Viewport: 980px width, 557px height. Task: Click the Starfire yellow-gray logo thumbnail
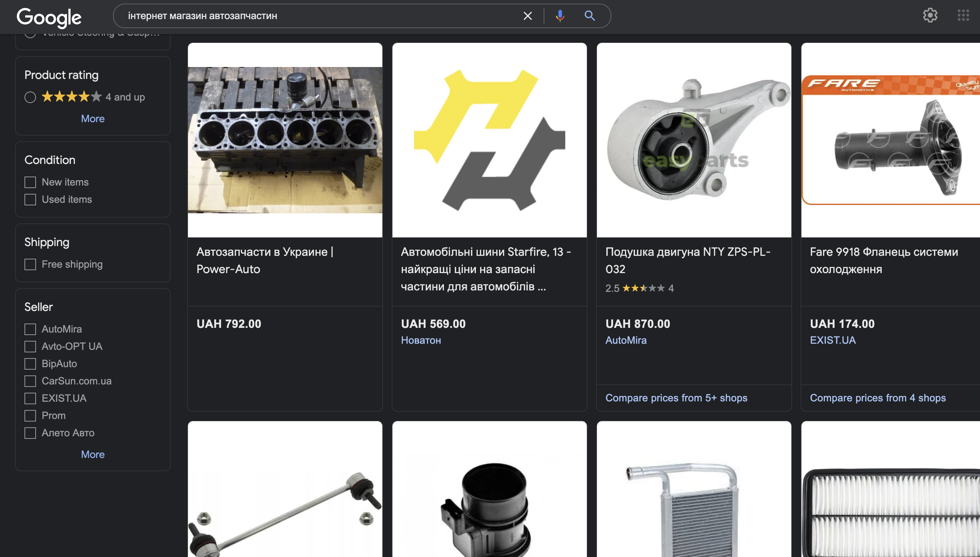pos(489,140)
